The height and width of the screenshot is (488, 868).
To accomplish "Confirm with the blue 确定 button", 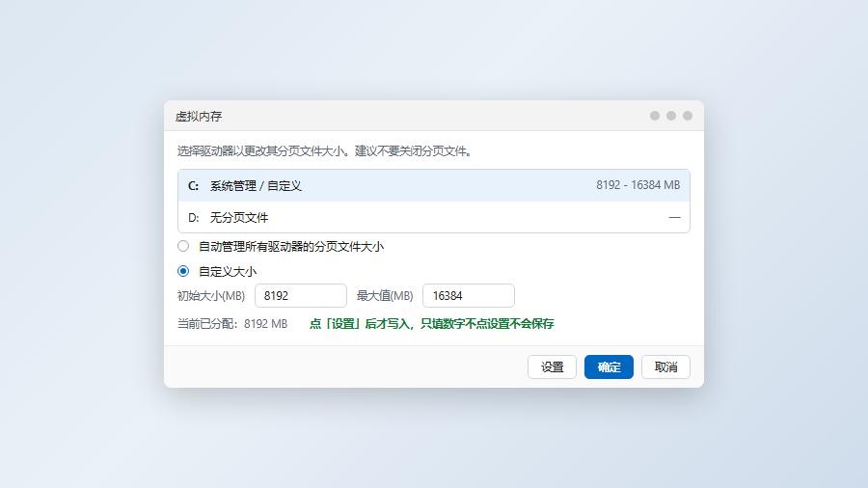I will pos(609,366).
